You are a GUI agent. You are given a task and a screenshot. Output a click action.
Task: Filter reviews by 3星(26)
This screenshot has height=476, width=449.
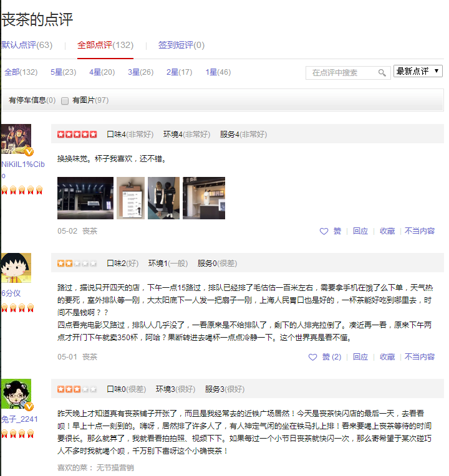[x=141, y=72]
